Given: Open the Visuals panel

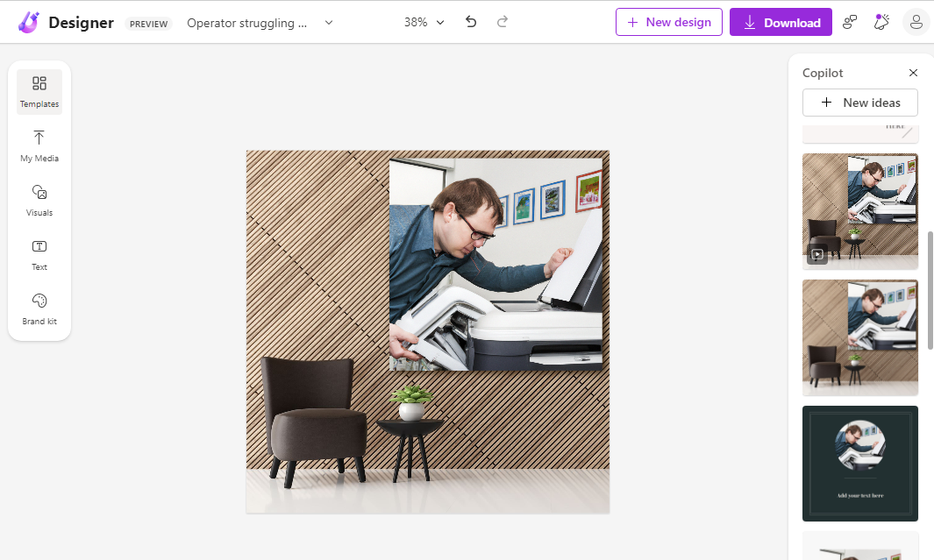Looking at the screenshot, I should 39,201.
